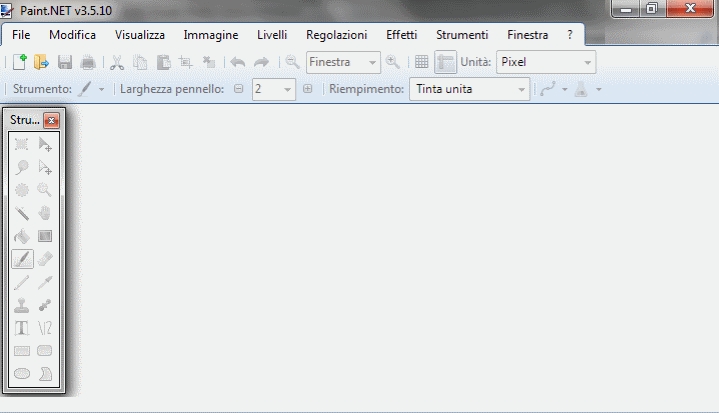Select the Move Selection tool
Image resolution: width=719 pixels, height=413 pixels.
45,167
